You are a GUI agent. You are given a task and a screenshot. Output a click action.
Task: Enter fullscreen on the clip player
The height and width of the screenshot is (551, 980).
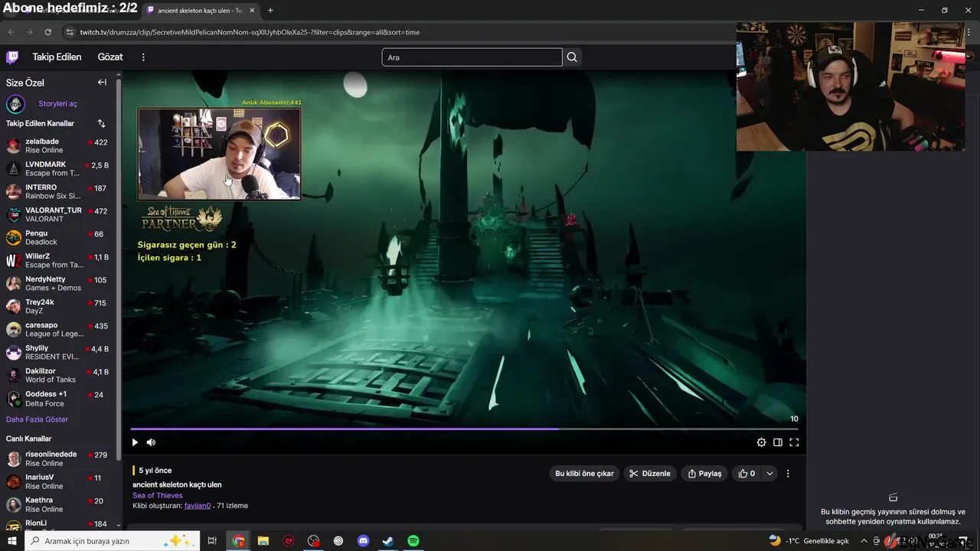(x=794, y=442)
